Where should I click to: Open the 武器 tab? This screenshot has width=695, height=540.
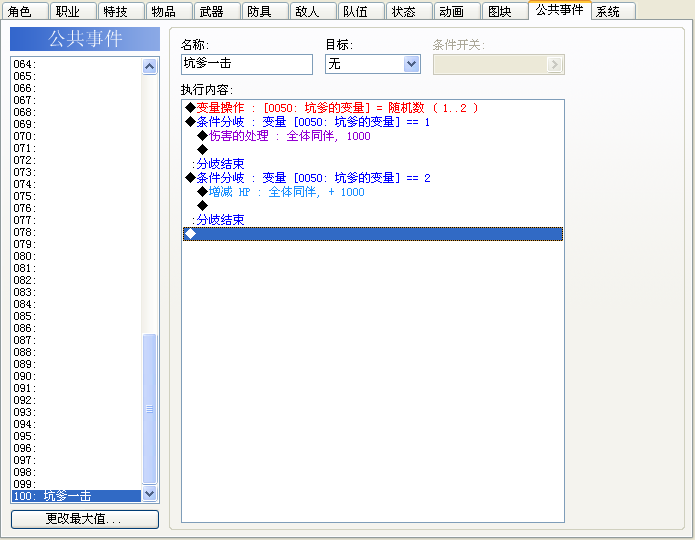[x=217, y=11]
